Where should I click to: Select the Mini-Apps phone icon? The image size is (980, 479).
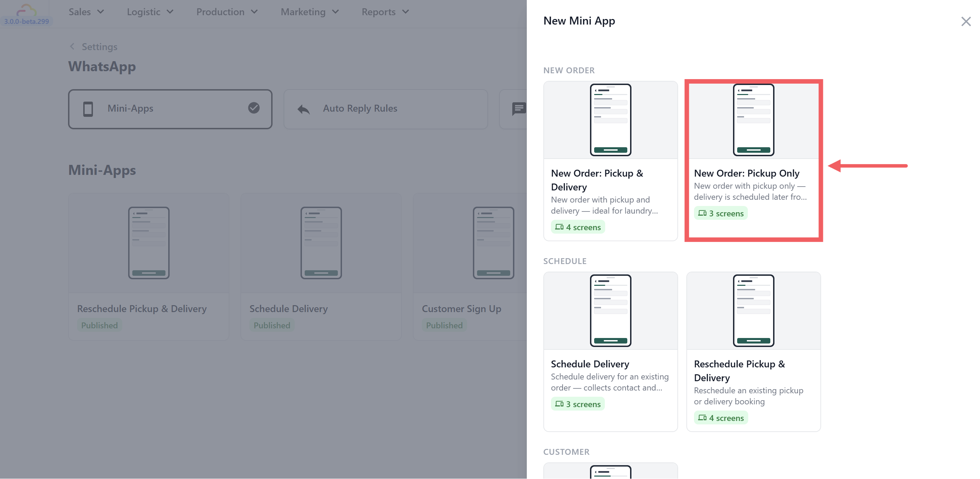coord(88,109)
